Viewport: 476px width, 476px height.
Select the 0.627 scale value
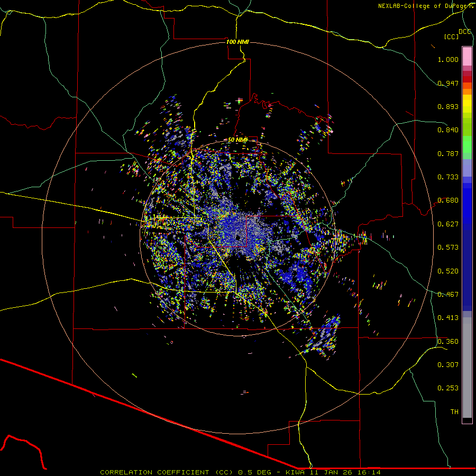pyautogui.click(x=448, y=224)
